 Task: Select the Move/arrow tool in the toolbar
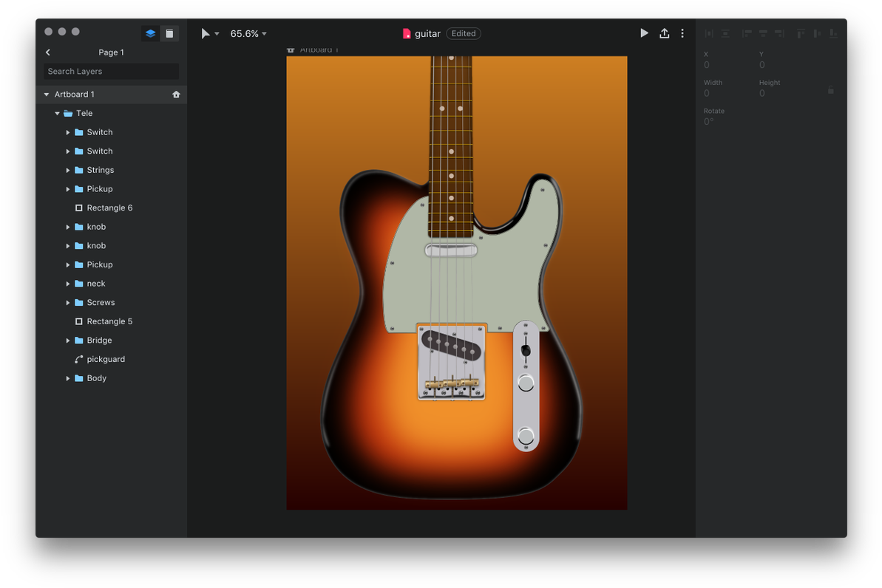(204, 33)
